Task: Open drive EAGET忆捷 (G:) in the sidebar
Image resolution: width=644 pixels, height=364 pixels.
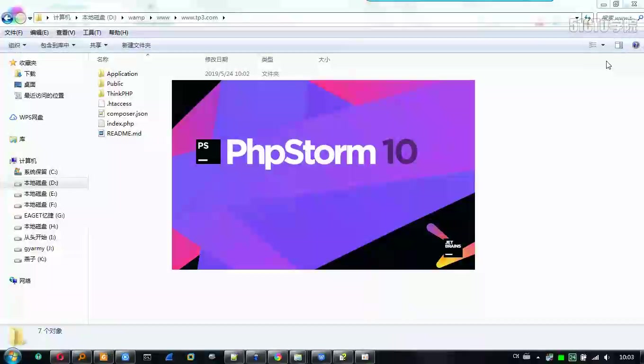Action: 45,216
